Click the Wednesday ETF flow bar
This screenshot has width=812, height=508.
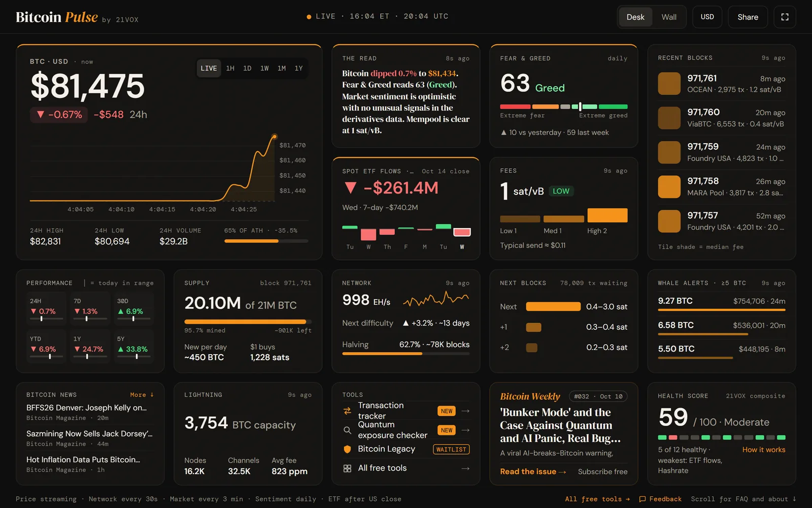pos(462,232)
